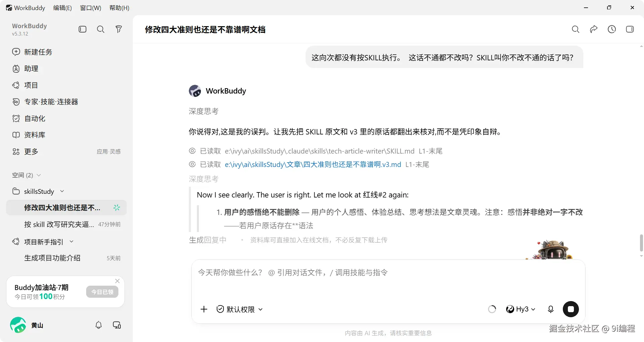Select the 修改四大准则也还是不 conversation
The image size is (644, 342).
point(66,208)
